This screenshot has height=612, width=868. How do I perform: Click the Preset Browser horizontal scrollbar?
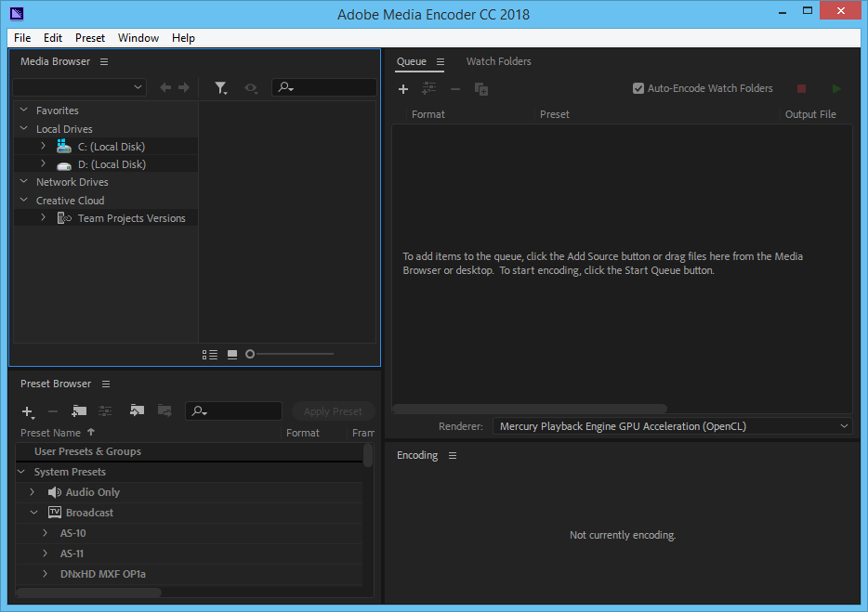click(x=88, y=592)
